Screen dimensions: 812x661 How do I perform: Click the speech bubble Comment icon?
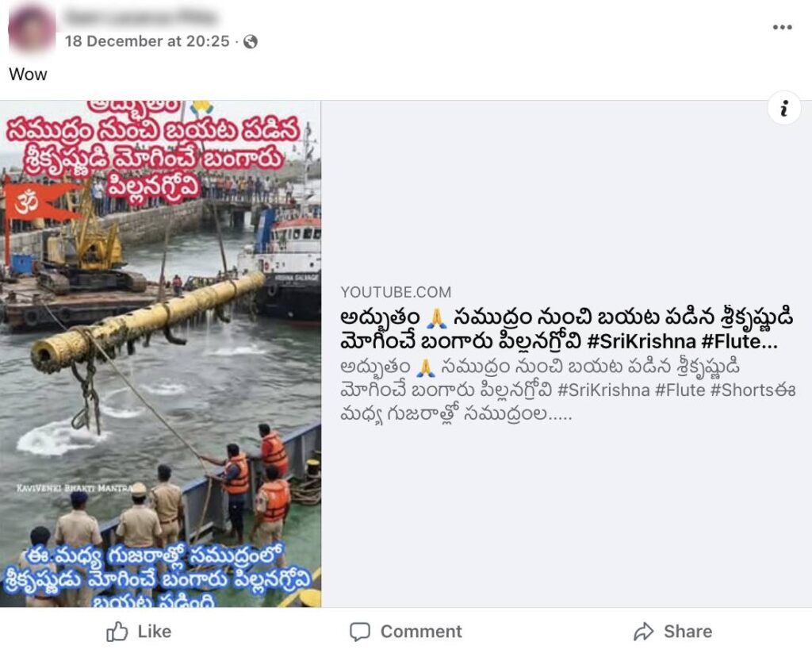click(x=360, y=632)
